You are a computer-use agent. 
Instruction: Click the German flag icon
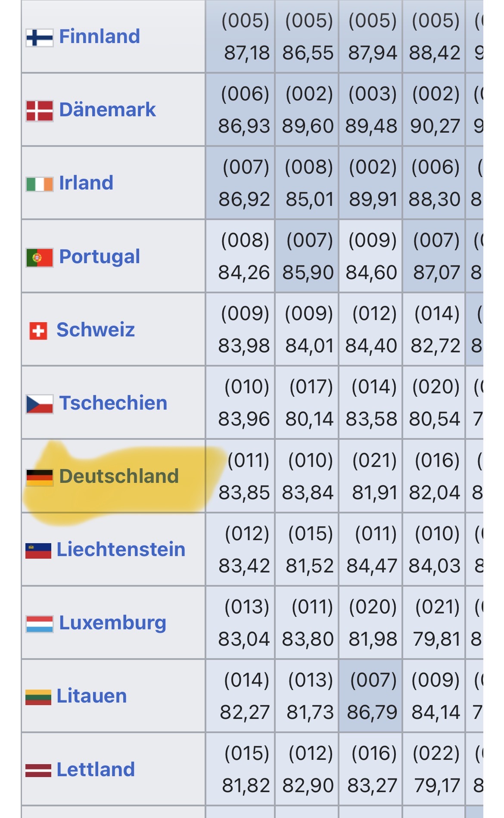39,477
